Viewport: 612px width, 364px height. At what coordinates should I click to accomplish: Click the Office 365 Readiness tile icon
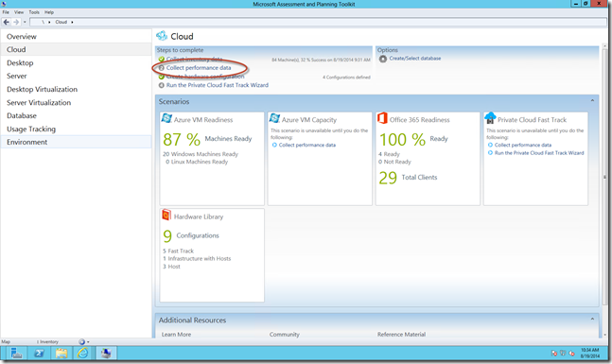click(382, 118)
